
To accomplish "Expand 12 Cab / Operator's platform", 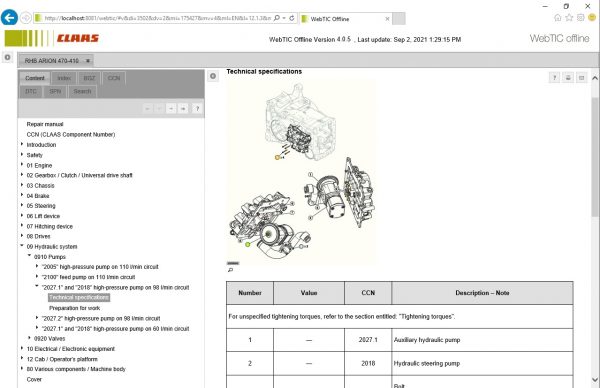I will 22,359.
